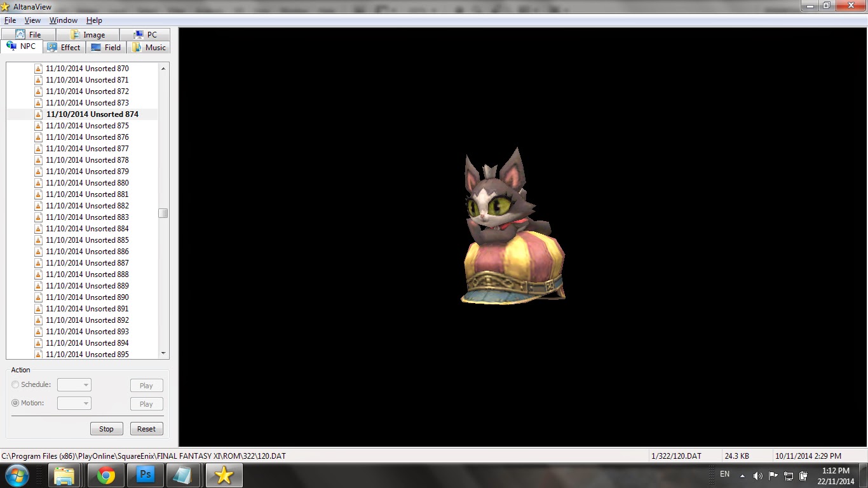The width and height of the screenshot is (868, 488).
Task: Click model icon beside Unsorted 895
Action: (x=38, y=354)
